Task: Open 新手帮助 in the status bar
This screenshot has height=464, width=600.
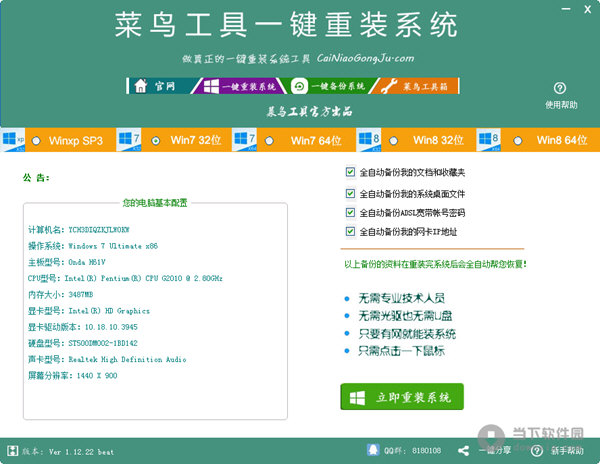Action: click(567, 451)
